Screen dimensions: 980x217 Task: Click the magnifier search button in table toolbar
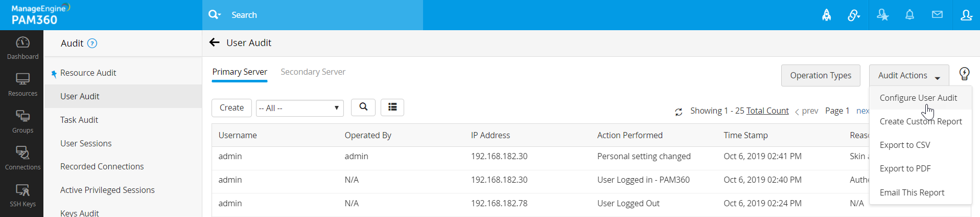click(x=363, y=107)
